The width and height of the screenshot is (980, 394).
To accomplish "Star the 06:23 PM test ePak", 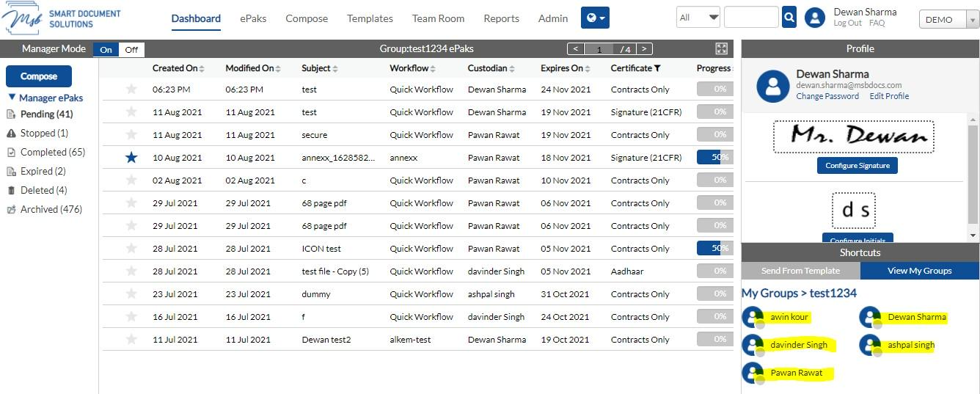I will (x=131, y=89).
